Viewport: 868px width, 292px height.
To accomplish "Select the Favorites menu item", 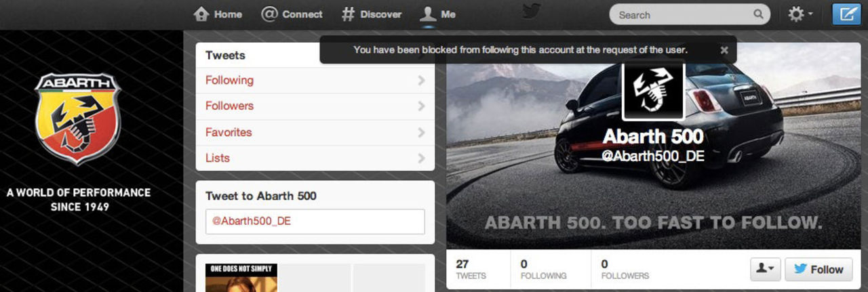I will click(229, 132).
